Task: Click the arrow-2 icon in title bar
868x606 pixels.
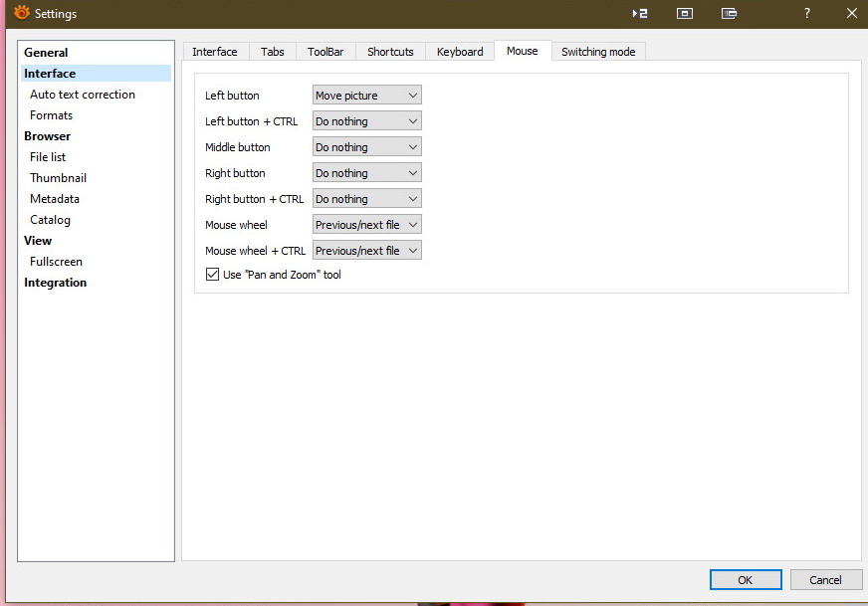Action: (x=640, y=14)
